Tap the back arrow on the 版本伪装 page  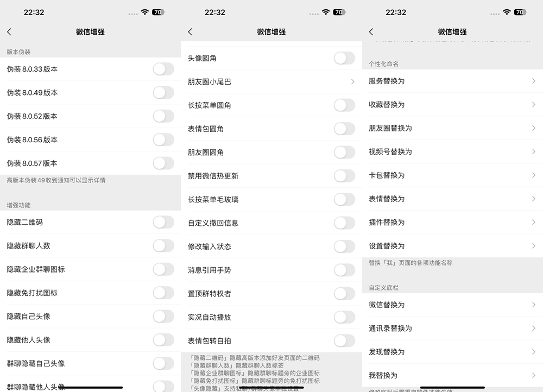tap(9, 31)
